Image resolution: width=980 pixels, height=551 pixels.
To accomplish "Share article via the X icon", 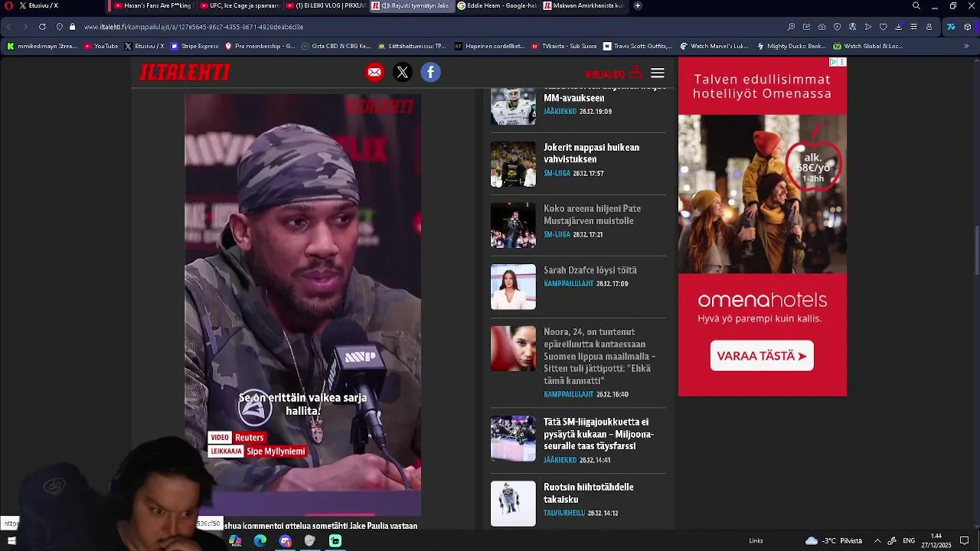I will click(x=403, y=73).
